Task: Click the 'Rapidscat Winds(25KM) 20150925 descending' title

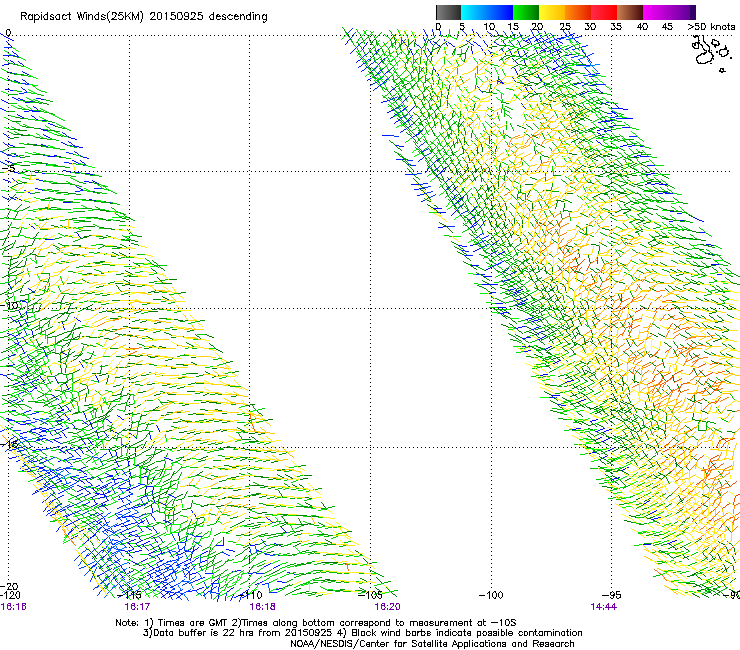Action: (x=143, y=17)
